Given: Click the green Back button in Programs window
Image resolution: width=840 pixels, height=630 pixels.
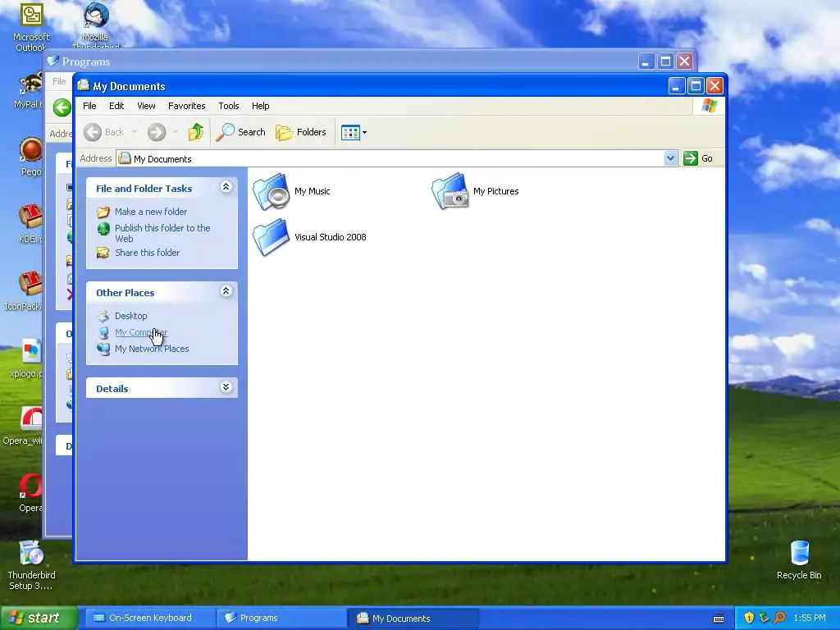Looking at the screenshot, I should [62, 107].
